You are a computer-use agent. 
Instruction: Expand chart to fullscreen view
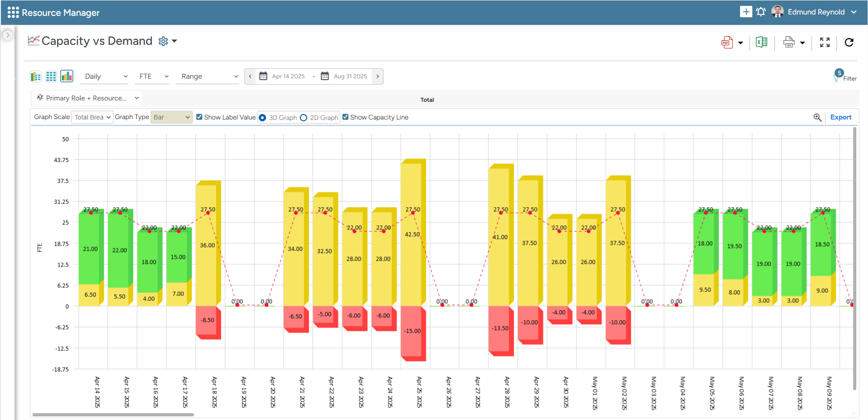pyautogui.click(x=825, y=42)
